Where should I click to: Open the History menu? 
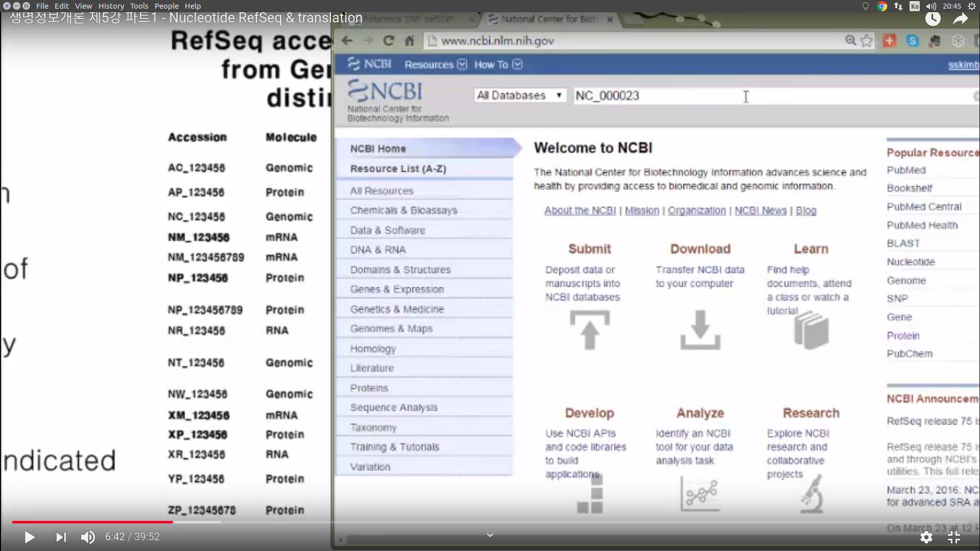click(111, 6)
